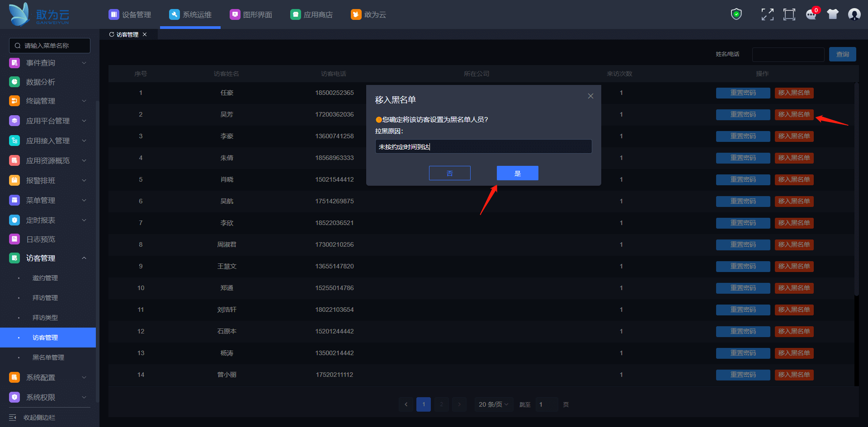
Task: Confirm blacklist by clicking 是
Action: [517, 173]
